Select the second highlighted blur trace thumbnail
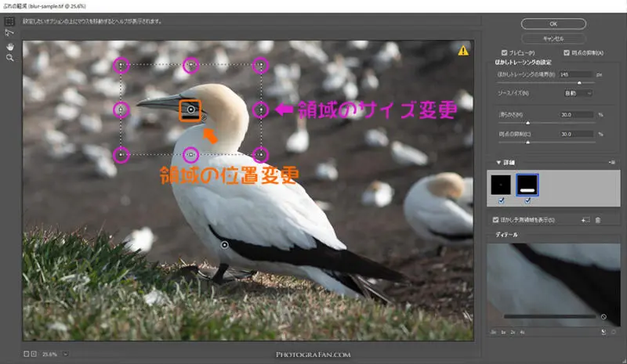 (x=527, y=185)
